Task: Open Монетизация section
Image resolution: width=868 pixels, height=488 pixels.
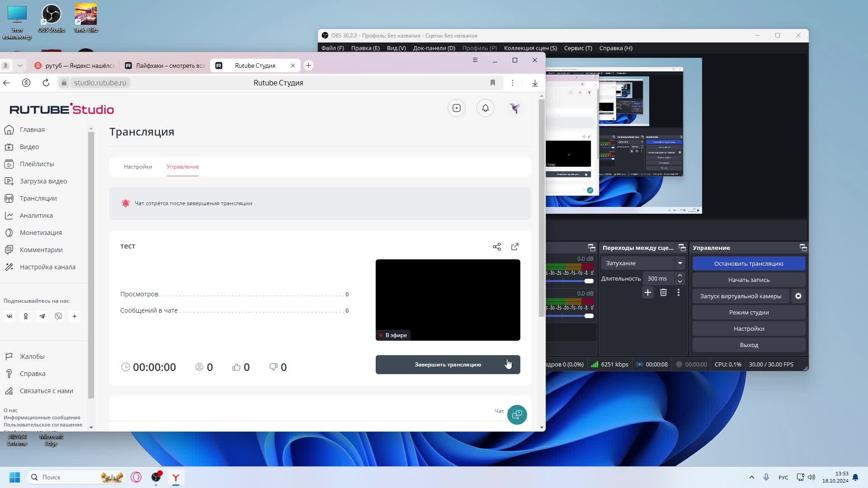Action: [33, 233]
